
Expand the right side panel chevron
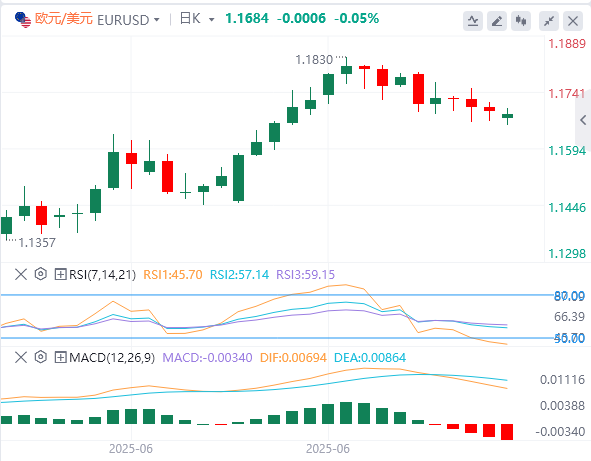coord(583,120)
